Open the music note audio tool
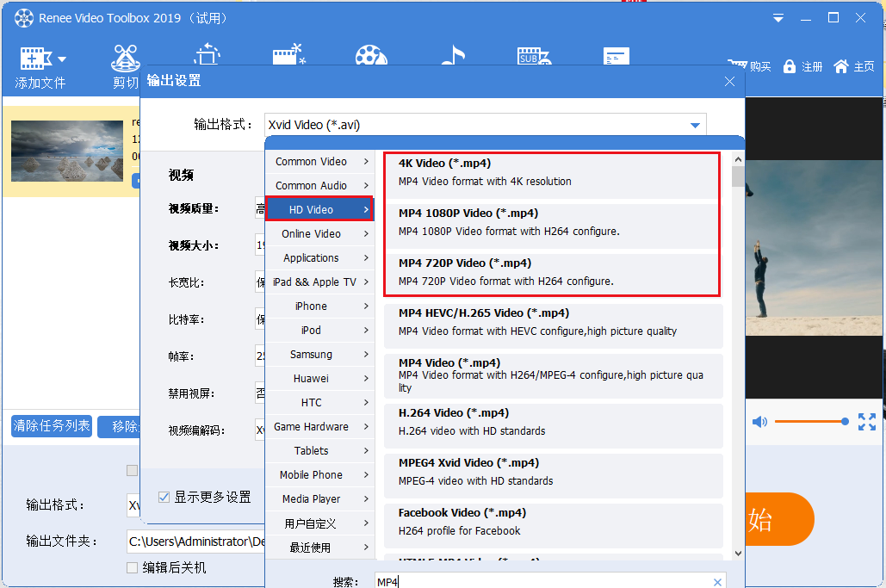This screenshot has height=588, width=886. (x=453, y=55)
